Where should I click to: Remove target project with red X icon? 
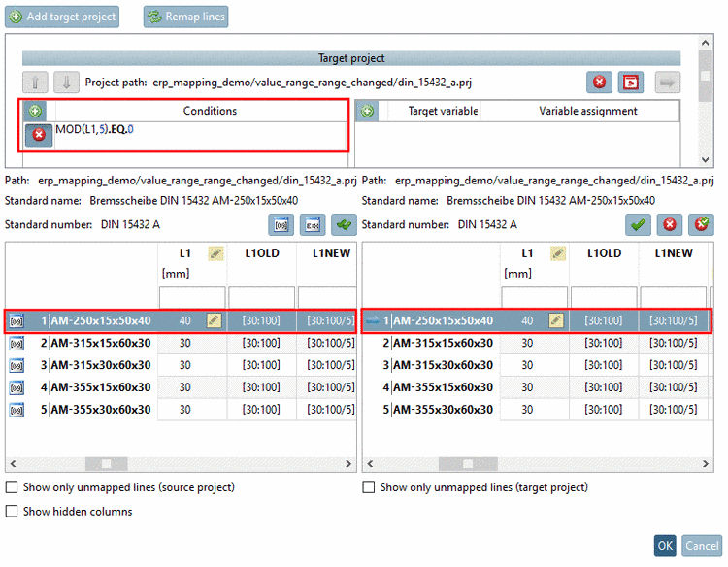coord(600,83)
